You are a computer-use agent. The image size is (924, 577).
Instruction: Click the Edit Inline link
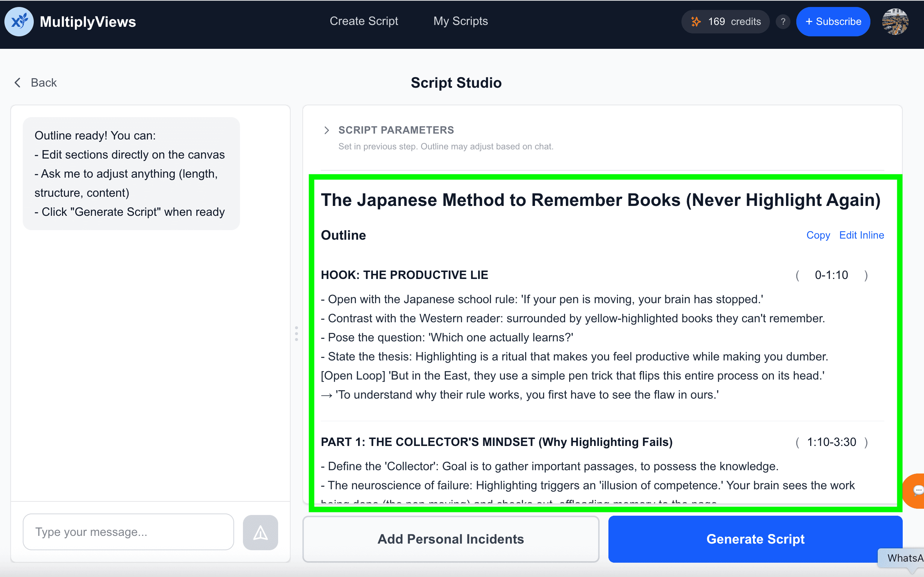[861, 235]
